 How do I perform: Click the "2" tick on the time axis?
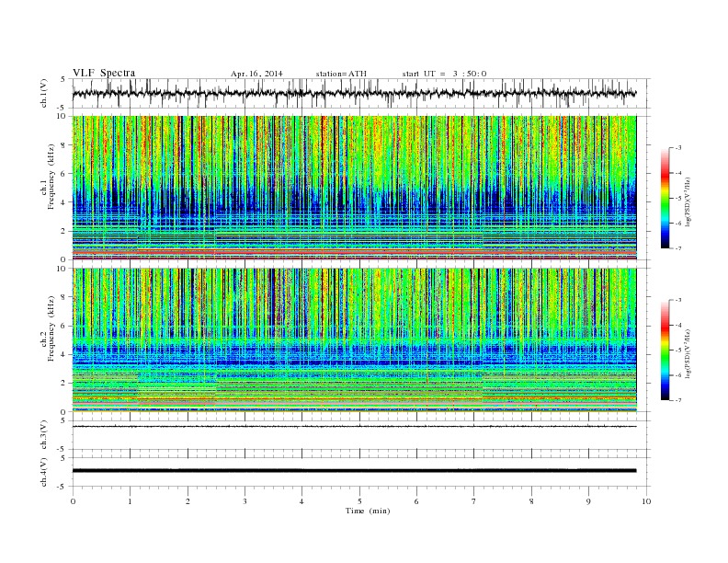tap(188, 501)
